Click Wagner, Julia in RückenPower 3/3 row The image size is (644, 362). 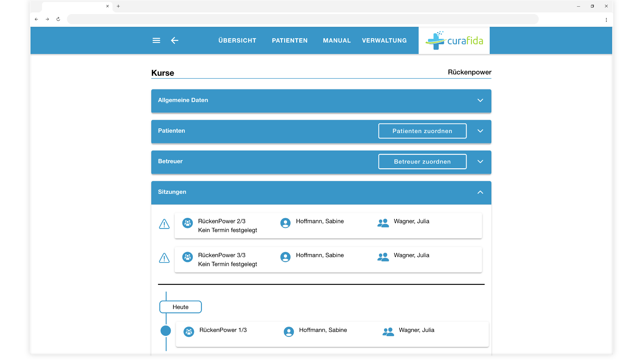click(x=412, y=255)
